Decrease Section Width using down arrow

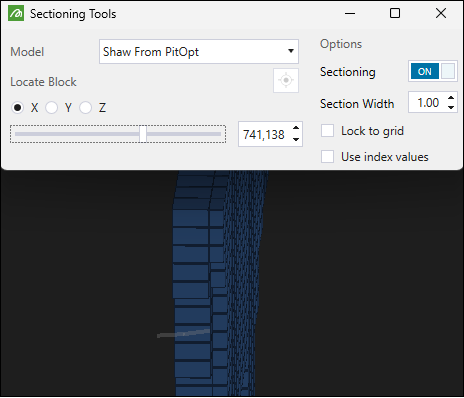[451, 107]
